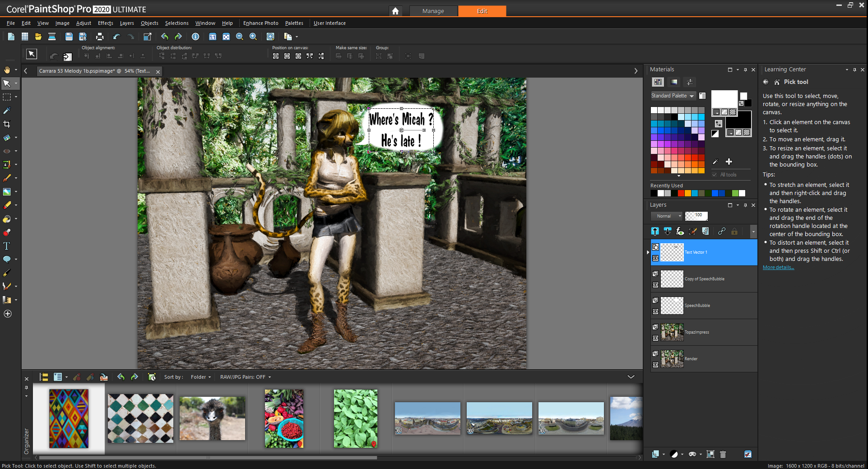Select the Pan hand tool
Viewport: 868px width, 469px height.
click(7, 70)
